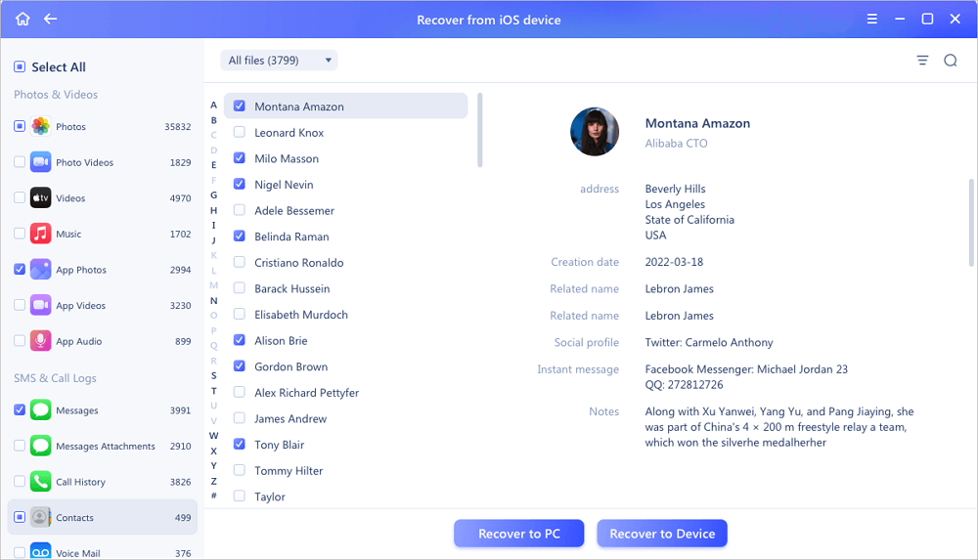Jump to letter S in index
Viewport: 978px width, 560px height.
pos(213,375)
